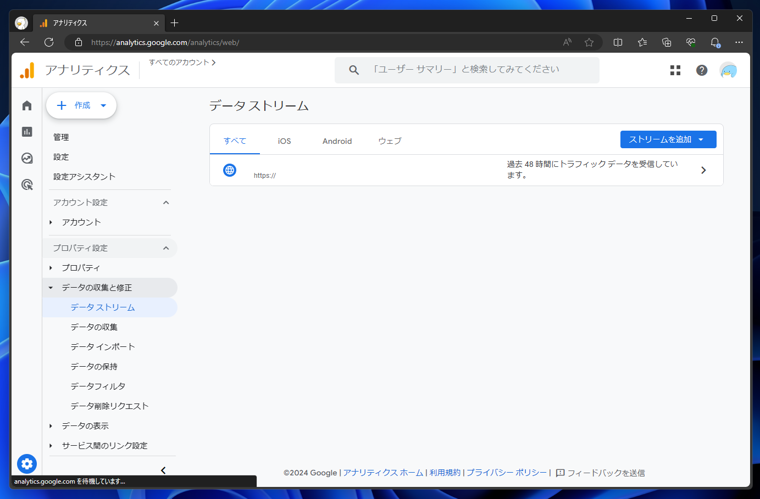This screenshot has width=760, height=499.
Task: Open browser essentials heart icon
Action: pyautogui.click(x=691, y=42)
